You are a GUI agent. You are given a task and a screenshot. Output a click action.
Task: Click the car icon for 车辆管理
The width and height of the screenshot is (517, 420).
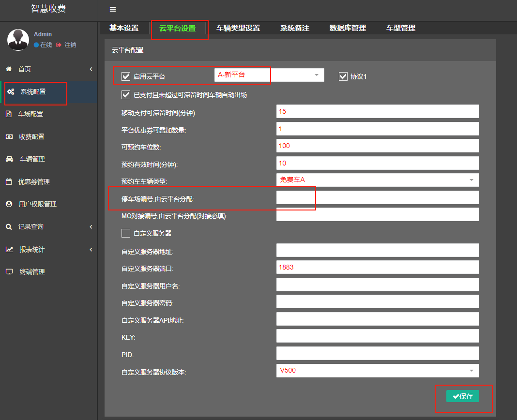(x=10, y=159)
